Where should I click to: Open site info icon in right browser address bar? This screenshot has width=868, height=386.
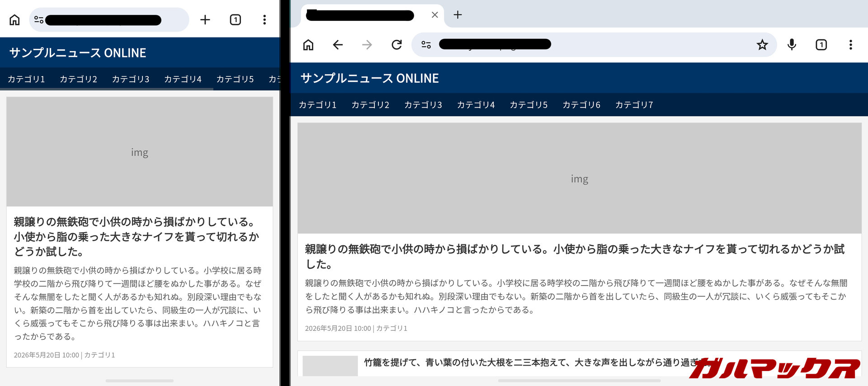coord(426,45)
